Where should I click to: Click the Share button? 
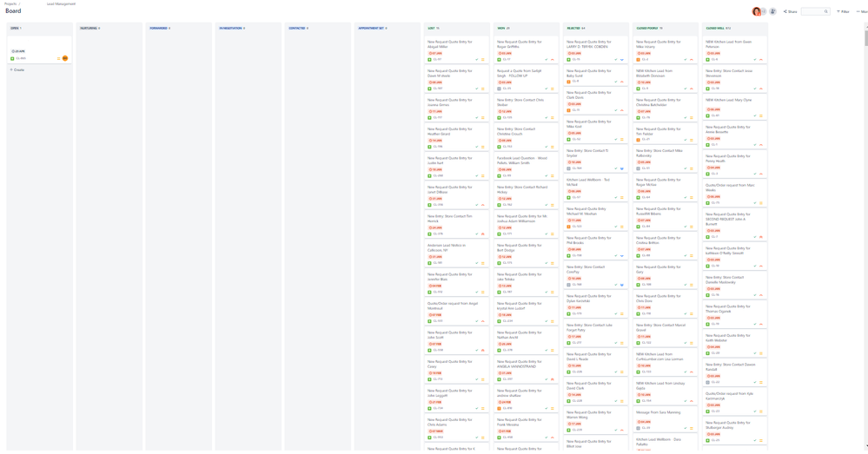[791, 11]
